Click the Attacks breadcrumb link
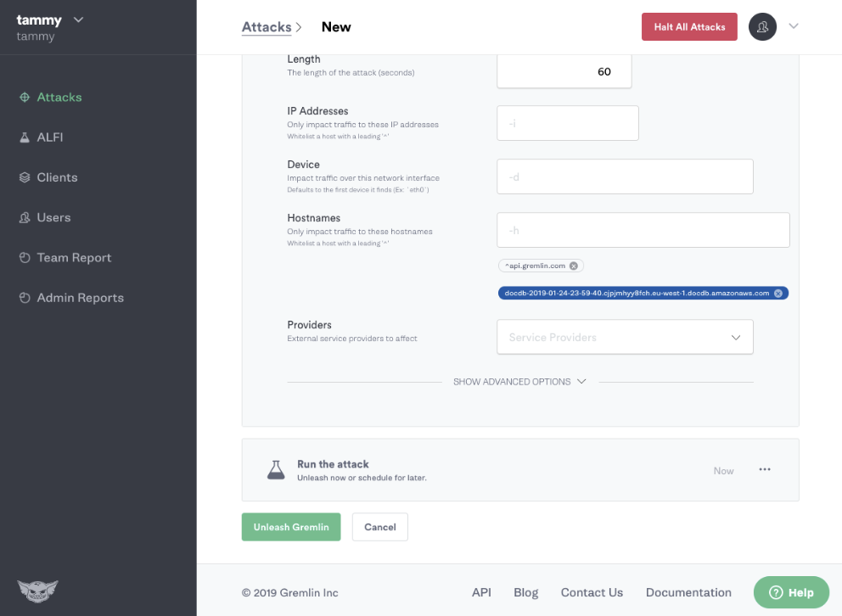The image size is (842, 616). 267,27
